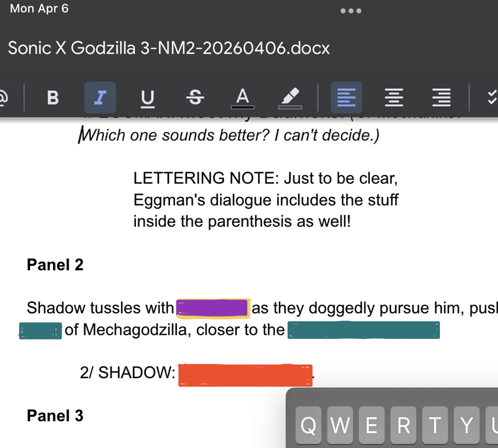Toggle Bold formatting
The width and height of the screenshot is (498, 448).
pos(53,98)
